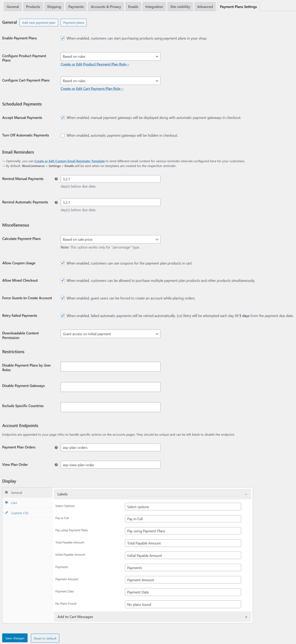296x644 pixels.
Task: Click help icon next to Payment Plan Orders
Action: click(56, 448)
